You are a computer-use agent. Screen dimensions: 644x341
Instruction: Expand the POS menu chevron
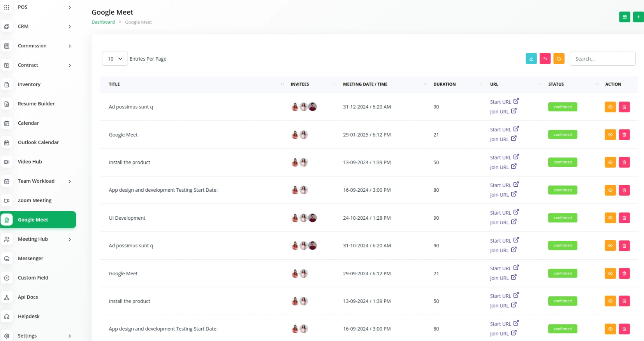70,7
